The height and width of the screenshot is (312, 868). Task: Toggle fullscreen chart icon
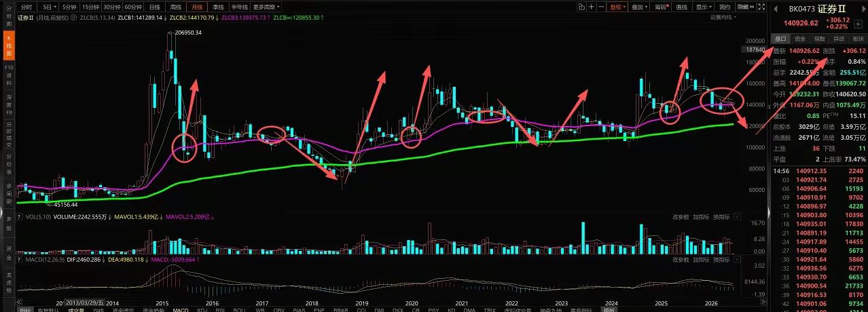(761, 7)
